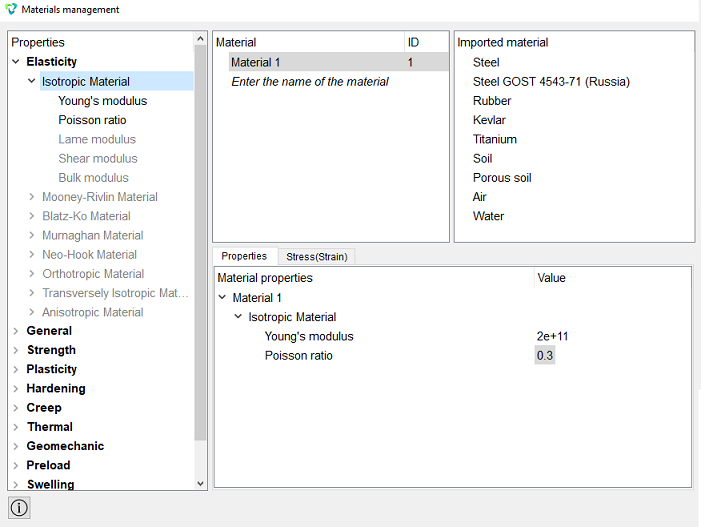Viewport: 701px width, 527px height.
Task: Click the 'Enter the name of the material' field
Action: (310, 81)
